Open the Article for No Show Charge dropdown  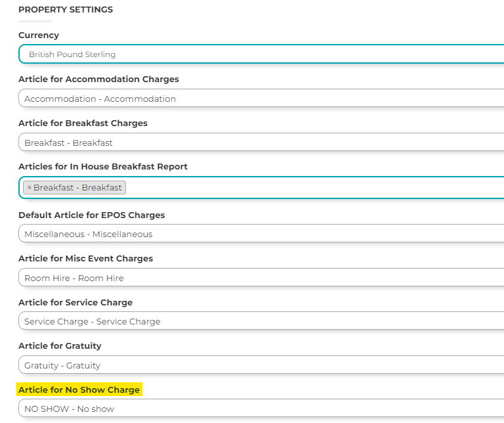(261, 409)
